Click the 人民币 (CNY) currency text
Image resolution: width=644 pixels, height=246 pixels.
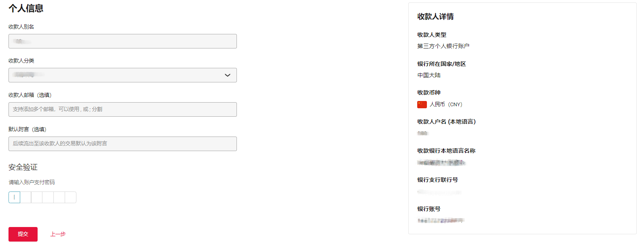click(446, 105)
